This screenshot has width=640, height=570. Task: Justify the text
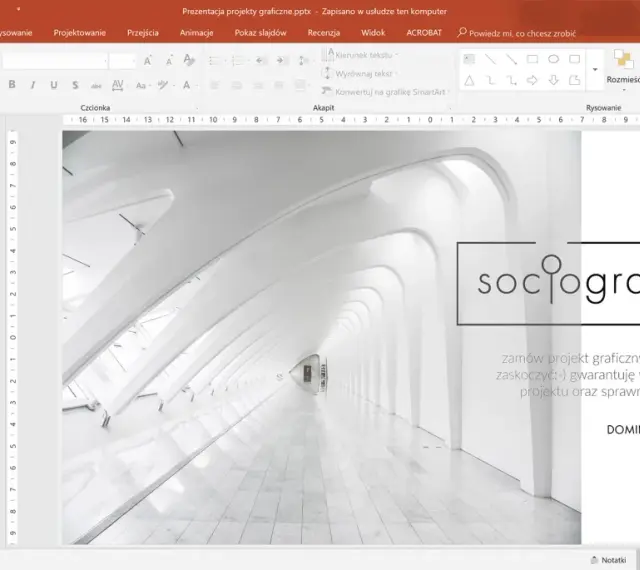(x=279, y=85)
